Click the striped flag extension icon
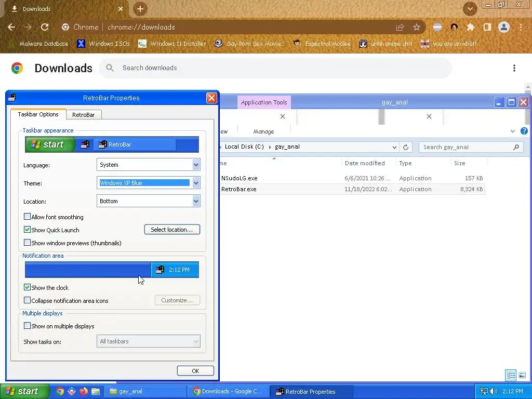532x399 pixels. pyautogui.click(x=437, y=27)
